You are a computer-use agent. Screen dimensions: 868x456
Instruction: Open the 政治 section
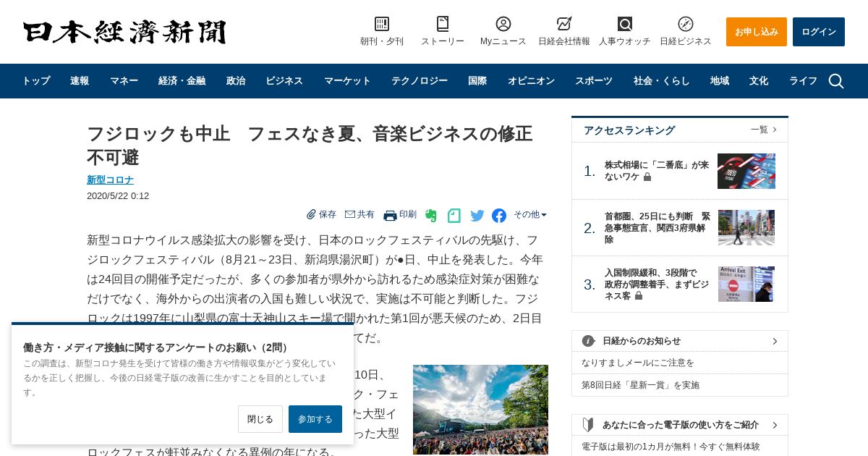[x=236, y=81]
